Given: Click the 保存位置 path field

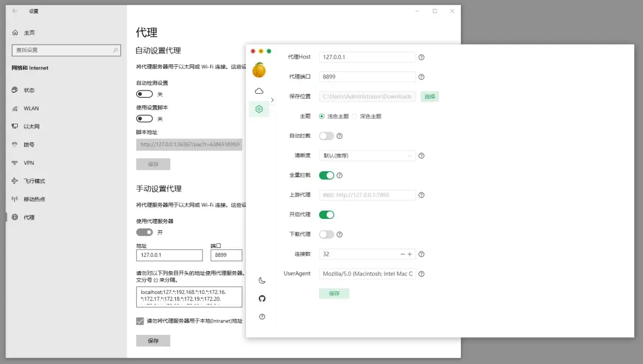Looking at the screenshot, I should [x=367, y=96].
